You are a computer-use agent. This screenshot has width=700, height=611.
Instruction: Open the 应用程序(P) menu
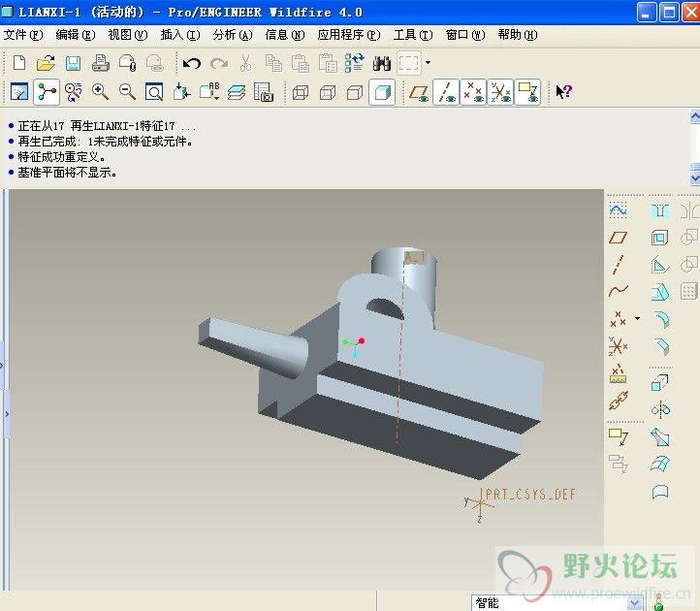point(349,35)
